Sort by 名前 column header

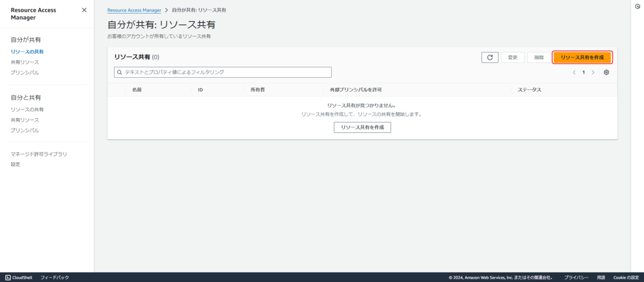pyautogui.click(x=137, y=90)
